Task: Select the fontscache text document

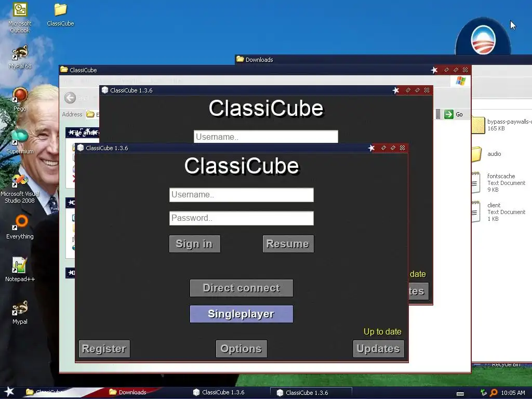Action: pyautogui.click(x=499, y=182)
